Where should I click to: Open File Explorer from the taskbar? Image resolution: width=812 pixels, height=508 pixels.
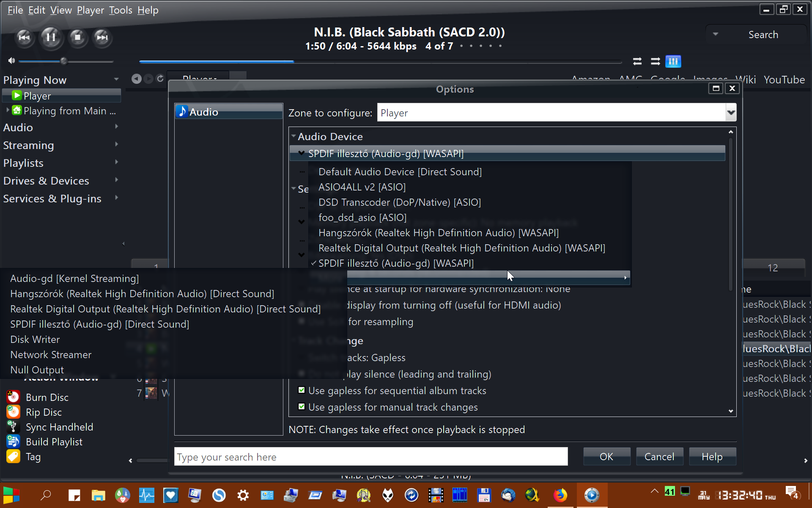pyautogui.click(x=98, y=495)
